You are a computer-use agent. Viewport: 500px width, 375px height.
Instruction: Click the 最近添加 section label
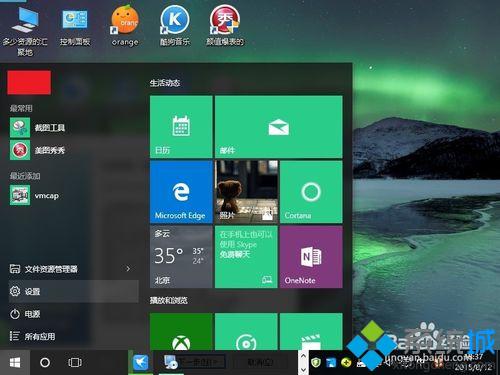point(25,176)
